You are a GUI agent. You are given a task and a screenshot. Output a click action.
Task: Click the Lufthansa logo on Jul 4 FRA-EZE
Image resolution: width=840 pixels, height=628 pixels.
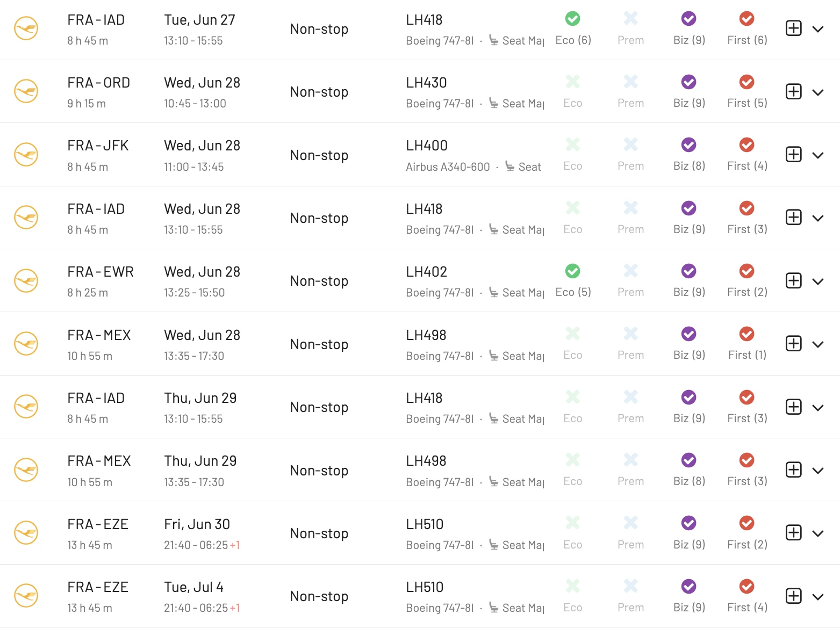pyautogui.click(x=26, y=596)
